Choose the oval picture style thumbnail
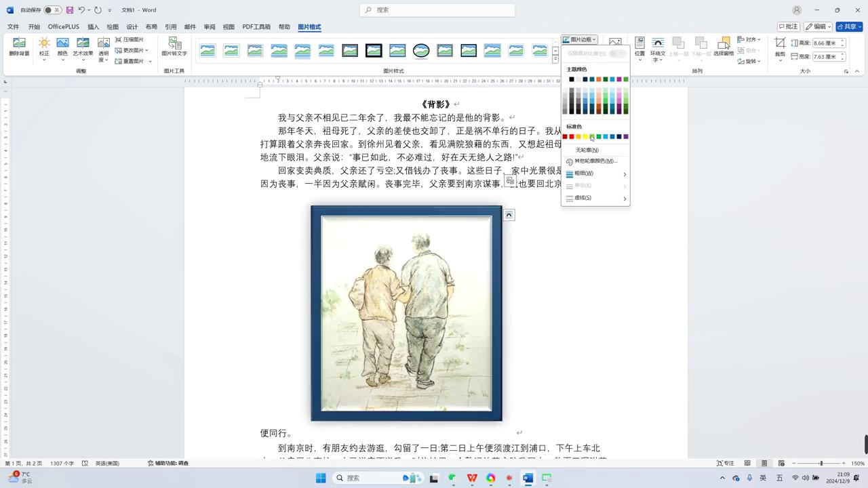This screenshot has height=488, width=868. pos(421,51)
